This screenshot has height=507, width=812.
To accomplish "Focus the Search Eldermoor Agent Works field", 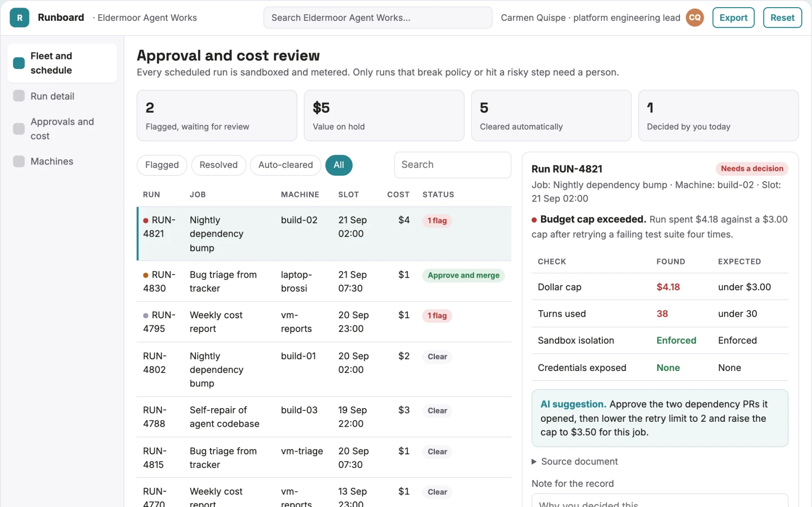I will coord(378,18).
